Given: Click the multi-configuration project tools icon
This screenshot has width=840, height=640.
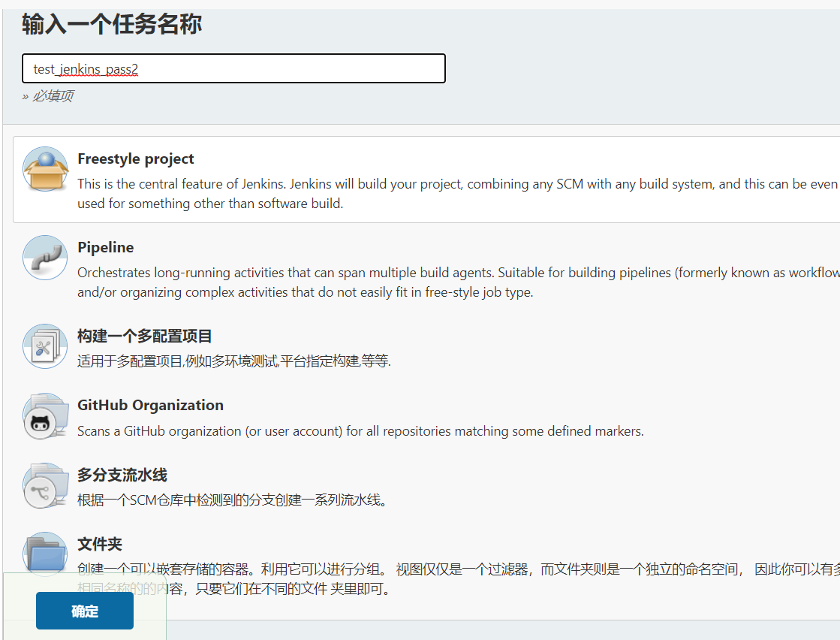Looking at the screenshot, I should coord(45,346).
